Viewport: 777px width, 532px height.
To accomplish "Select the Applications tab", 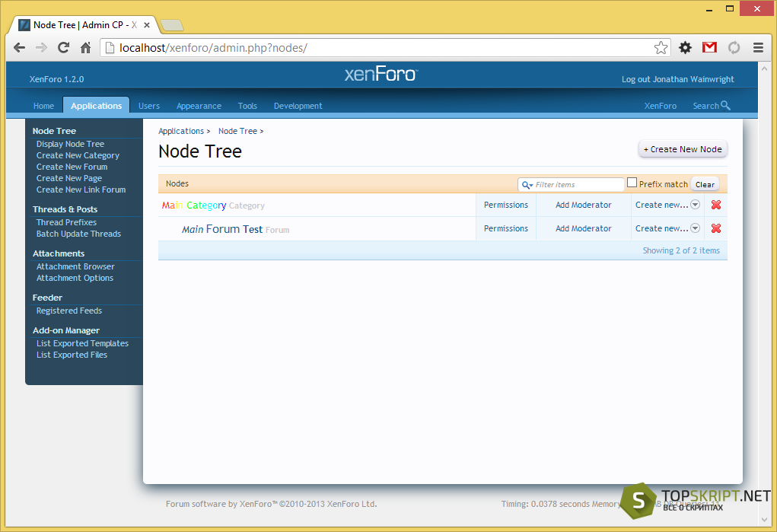I will (96, 106).
